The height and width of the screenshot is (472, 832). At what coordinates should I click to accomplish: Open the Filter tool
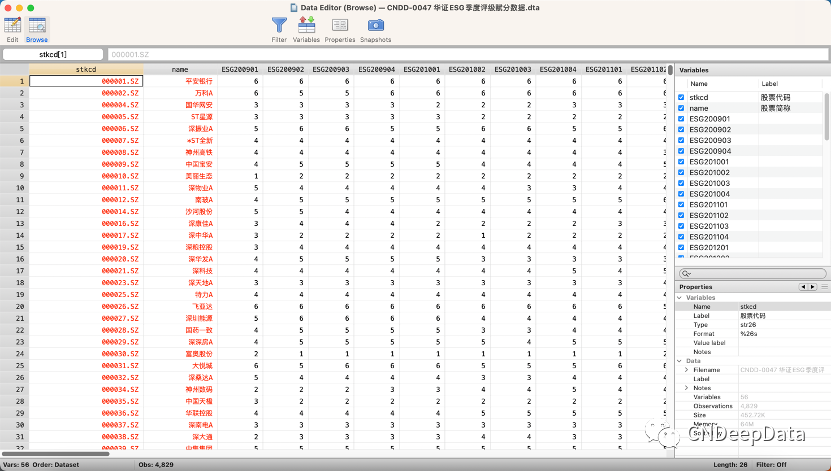[279, 29]
